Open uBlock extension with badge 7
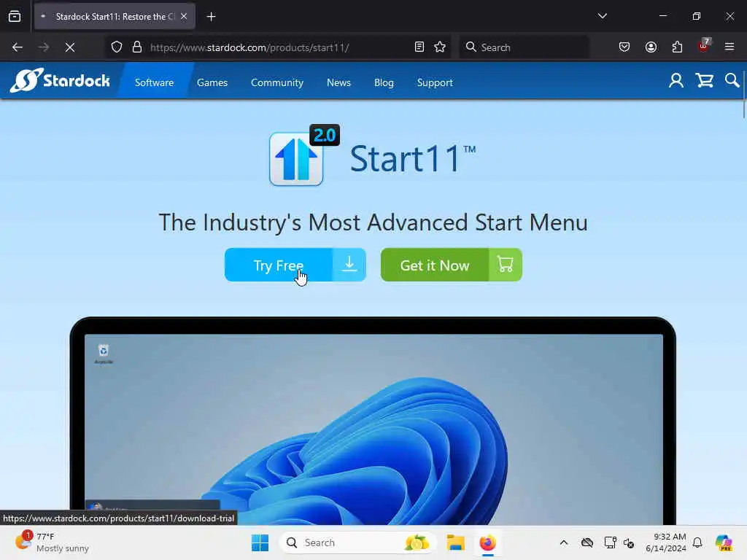The image size is (747, 560). coord(704,46)
